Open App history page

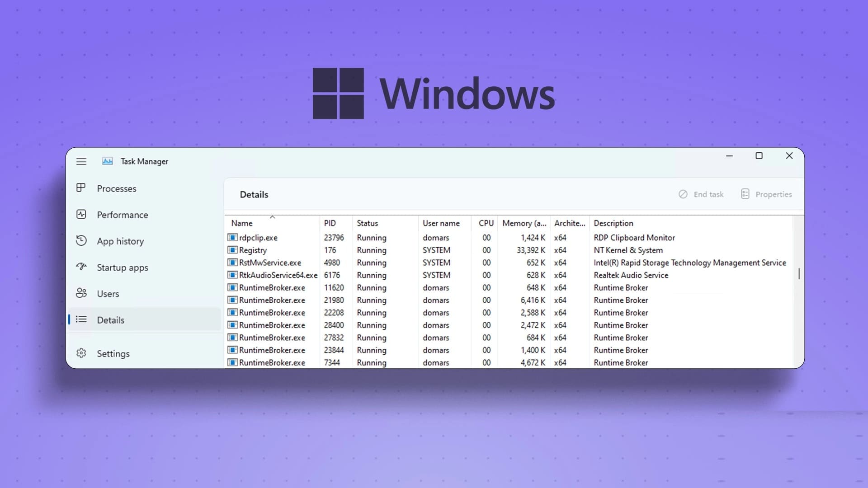point(145,241)
